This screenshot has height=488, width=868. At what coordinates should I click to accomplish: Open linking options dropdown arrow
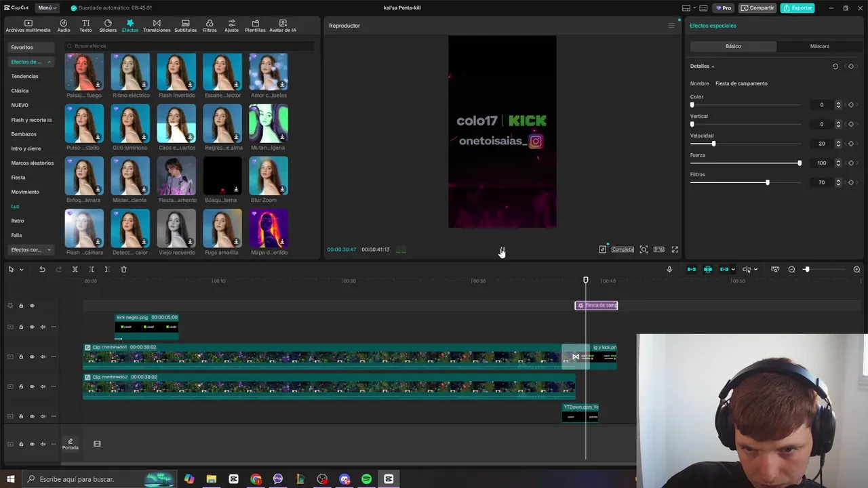pyautogui.click(x=733, y=270)
